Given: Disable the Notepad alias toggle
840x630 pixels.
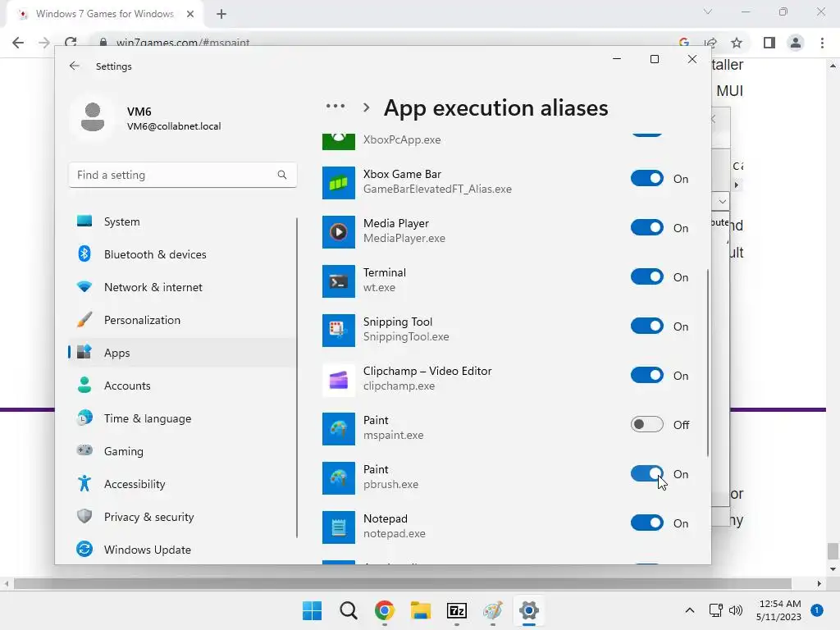Looking at the screenshot, I should point(646,523).
